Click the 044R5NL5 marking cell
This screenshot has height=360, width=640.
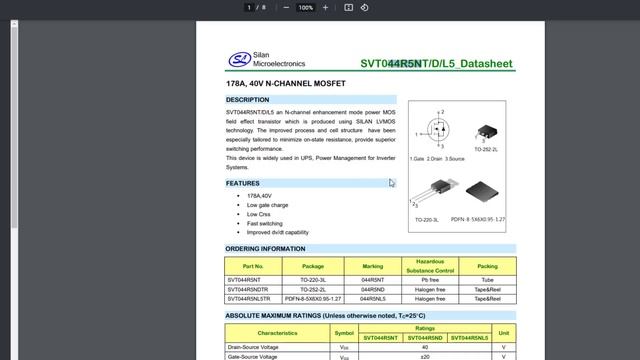[373, 299]
